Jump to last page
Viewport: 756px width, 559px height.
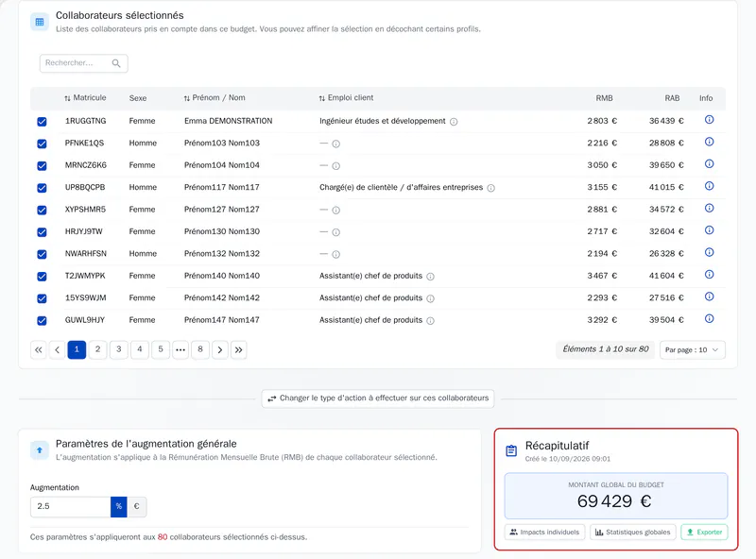[239, 350]
